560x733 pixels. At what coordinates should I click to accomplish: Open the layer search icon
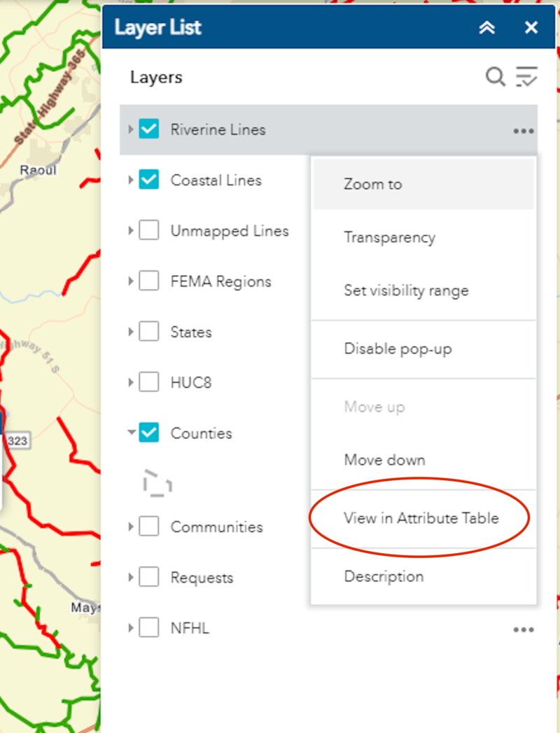point(495,77)
